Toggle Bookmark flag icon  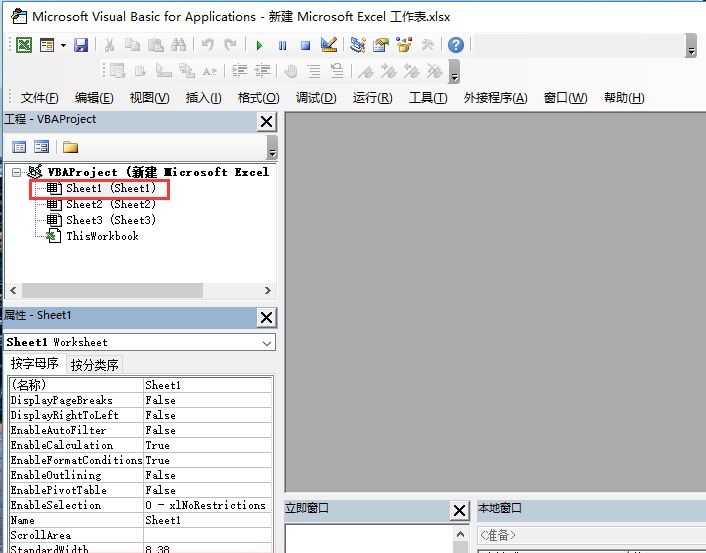point(366,71)
